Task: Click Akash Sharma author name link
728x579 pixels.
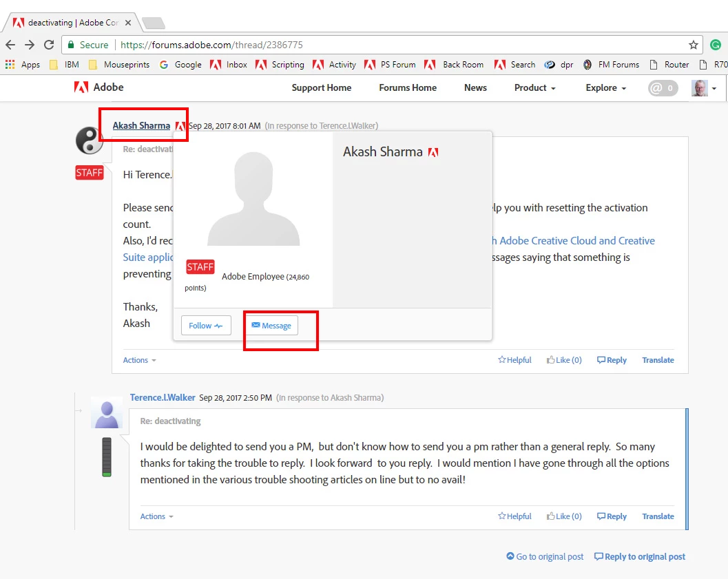Action: click(141, 126)
